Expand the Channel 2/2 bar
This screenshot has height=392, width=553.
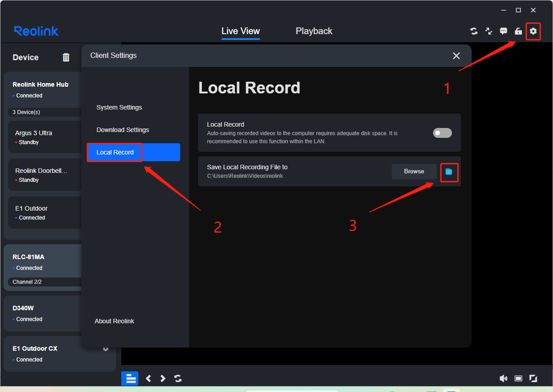point(45,282)
